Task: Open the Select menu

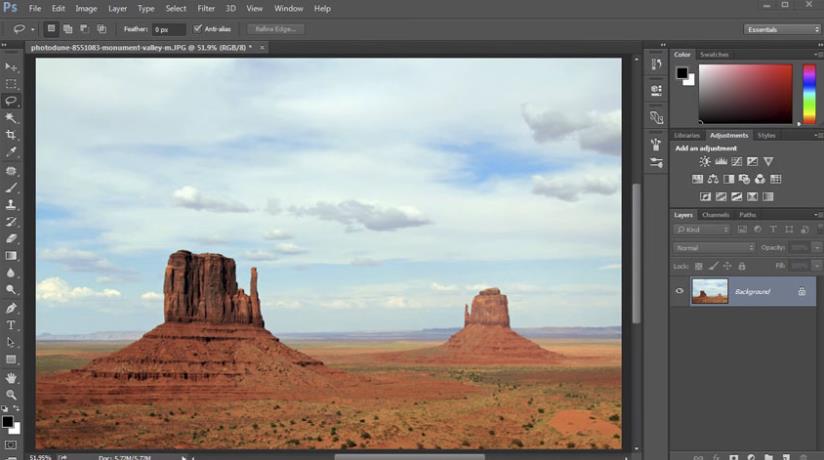Action: (x=176, y=8)
